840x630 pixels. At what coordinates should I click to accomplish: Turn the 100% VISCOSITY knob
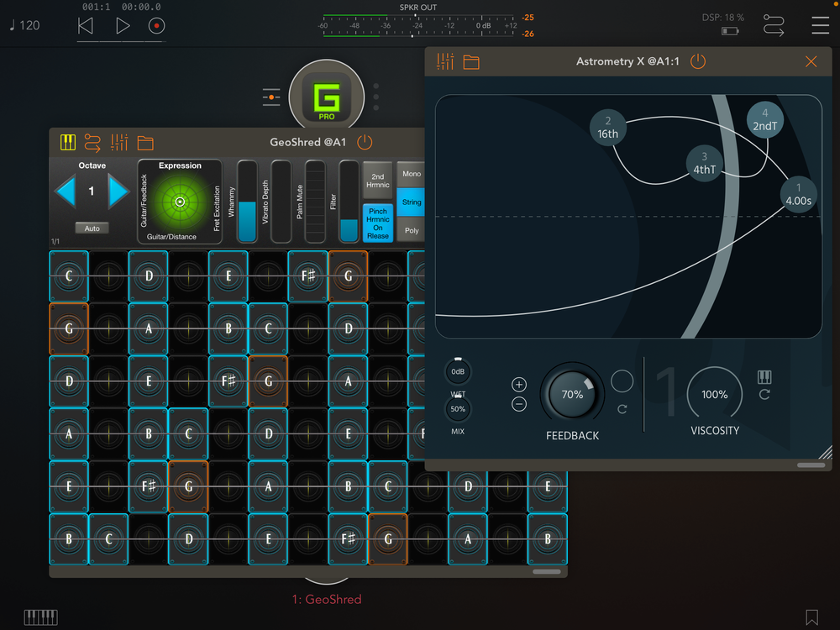click(715, 394)
